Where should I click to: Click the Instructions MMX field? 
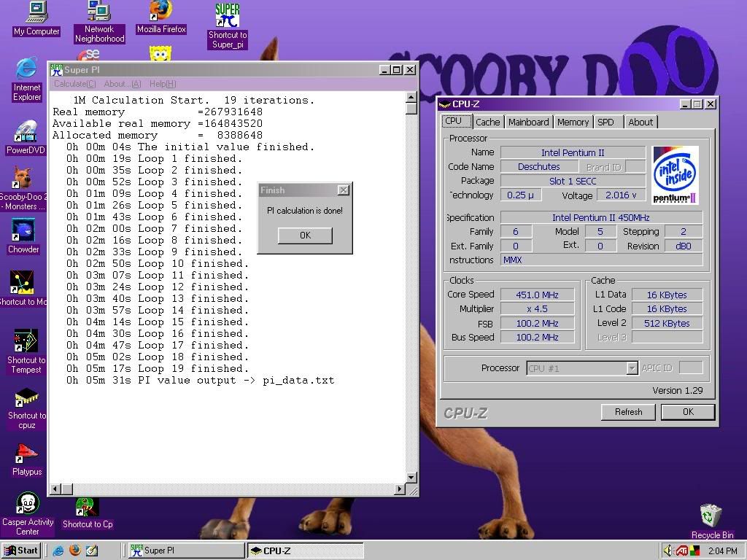(x=601, y=260)
